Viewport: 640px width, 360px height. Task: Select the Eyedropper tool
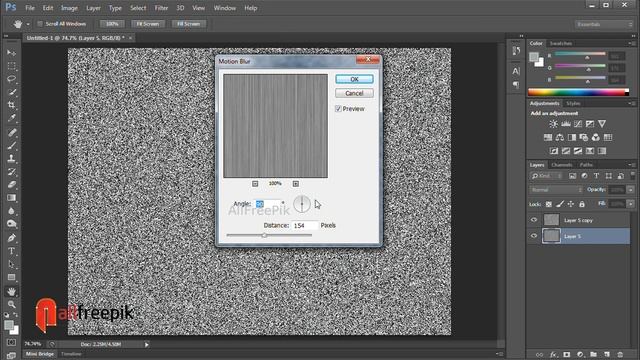coord(11,118)
